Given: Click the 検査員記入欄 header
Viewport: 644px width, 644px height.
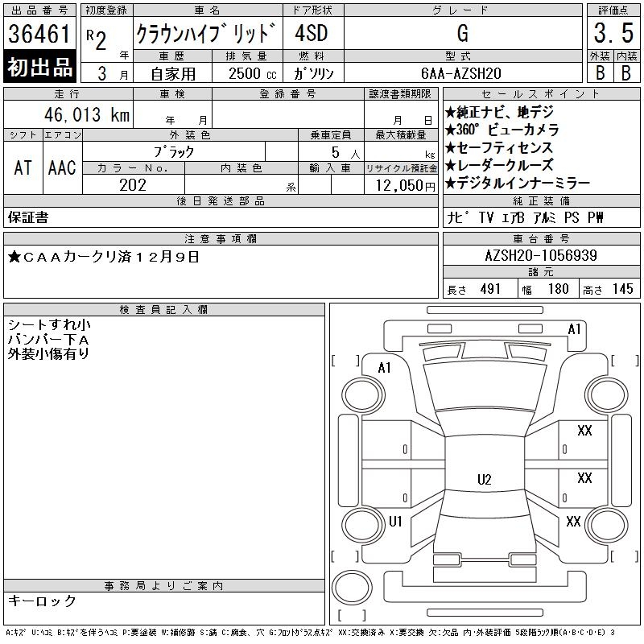Looking at the screenshot, I should click(164, 310).
